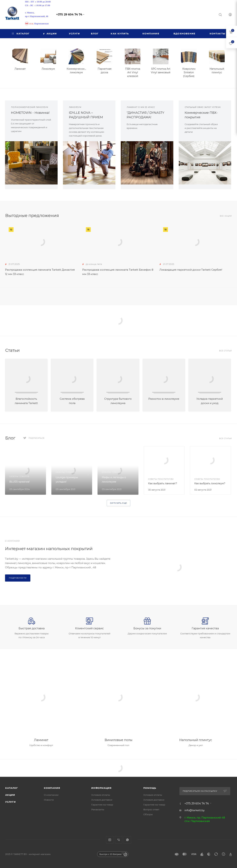Open the Линолеум category thumbnail
237x868 pixels.
(48, 56)
